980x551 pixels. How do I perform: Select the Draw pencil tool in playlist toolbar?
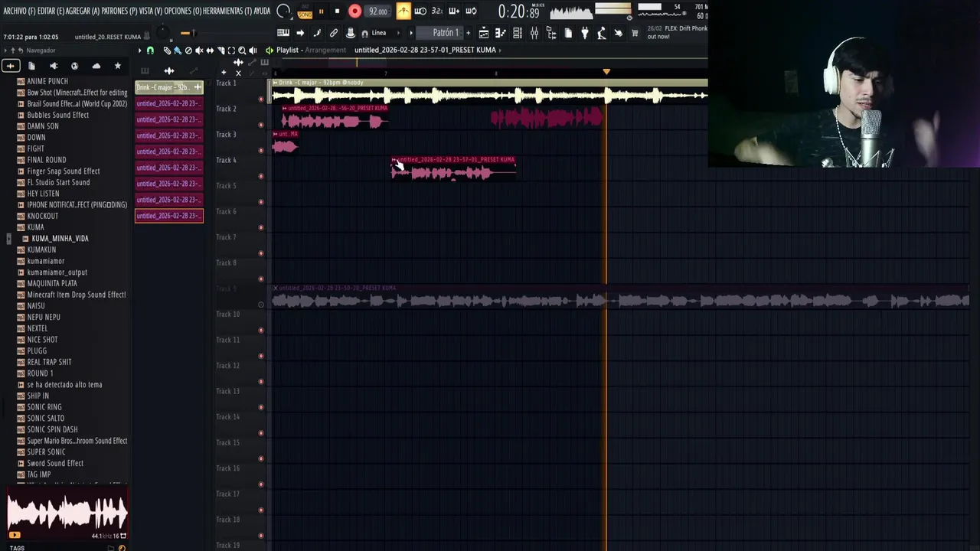[x=167, y=51]
